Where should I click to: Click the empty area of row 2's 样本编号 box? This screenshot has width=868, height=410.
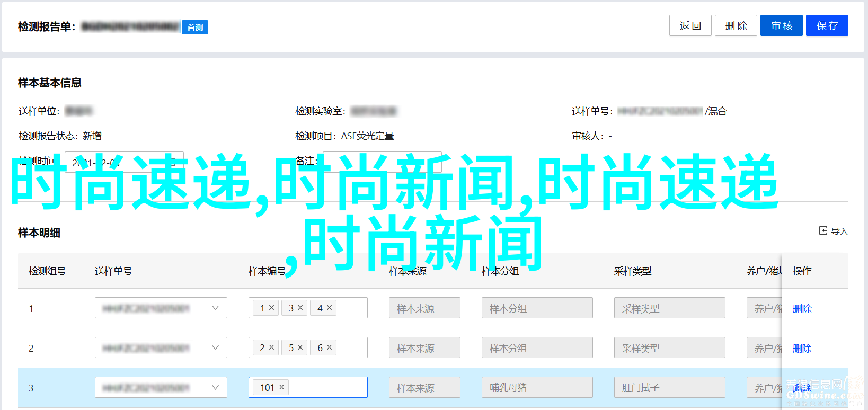pyautogui.click(x=351, y=347)
